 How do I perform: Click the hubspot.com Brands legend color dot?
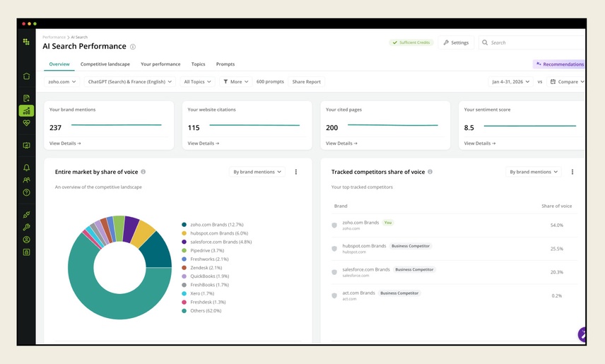(x=184, y=233)
